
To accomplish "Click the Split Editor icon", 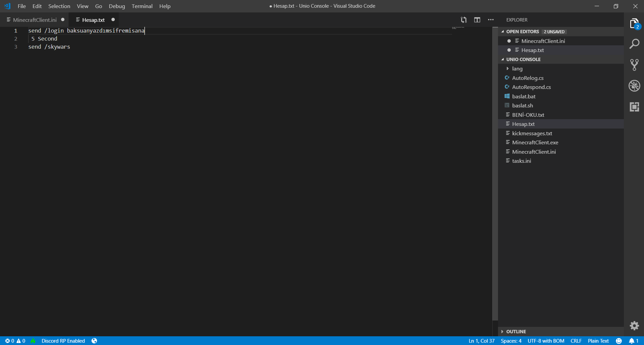I will (477, 20).
